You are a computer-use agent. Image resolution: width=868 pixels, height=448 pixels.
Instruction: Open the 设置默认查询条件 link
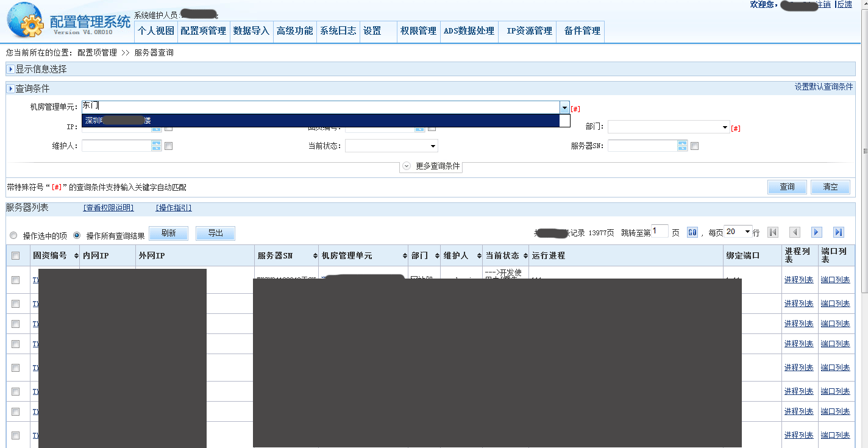point(824,87)
